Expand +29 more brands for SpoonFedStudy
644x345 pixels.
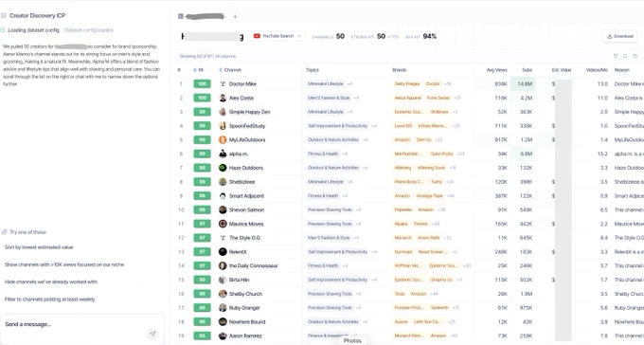click(x=456, y=126)
